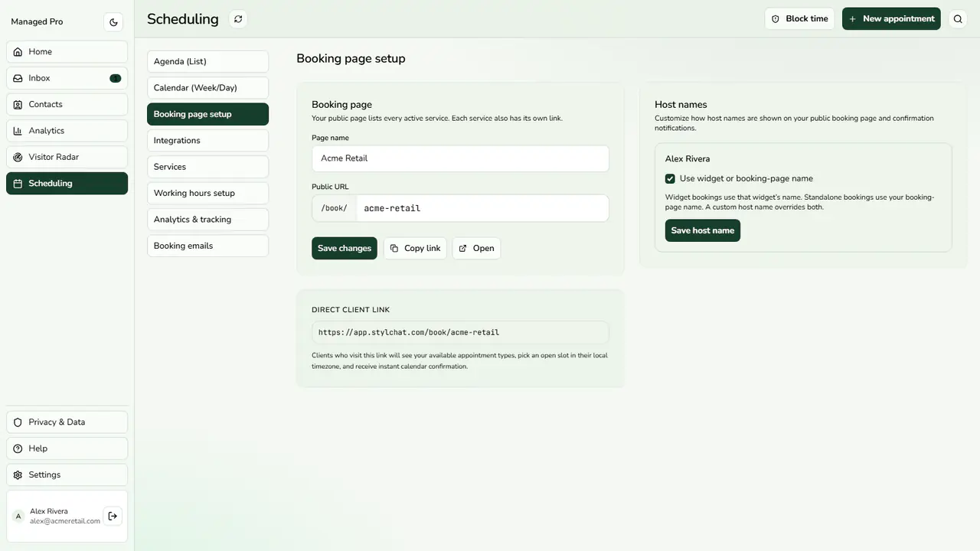Click the Host names heading
980x551 pixels.
[x=681, y=105]
